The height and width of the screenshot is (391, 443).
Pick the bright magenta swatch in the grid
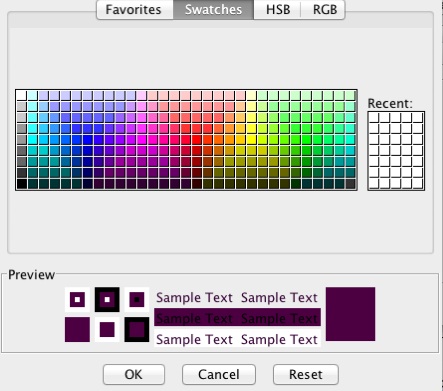[x=142, y=140]
